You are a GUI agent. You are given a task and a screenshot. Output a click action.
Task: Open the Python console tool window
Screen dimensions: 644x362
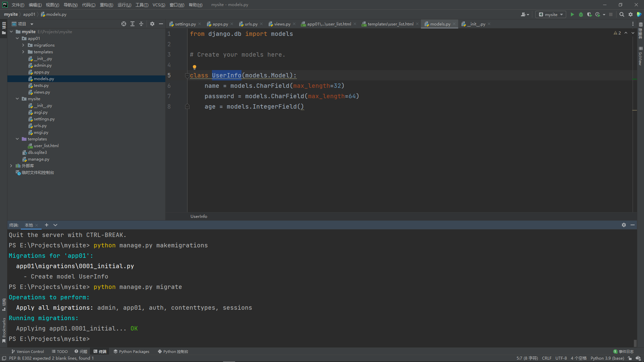click(x=173, y=352)
